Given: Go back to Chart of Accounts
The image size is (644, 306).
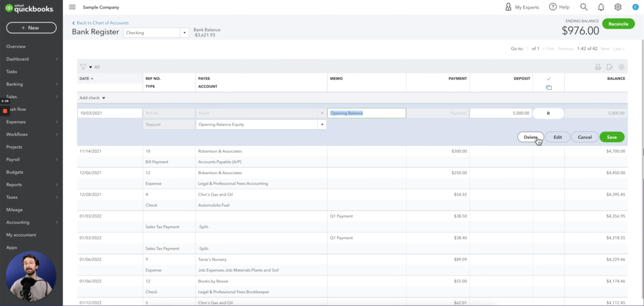Looking at the screenshot, I should (x=100, y=23).
